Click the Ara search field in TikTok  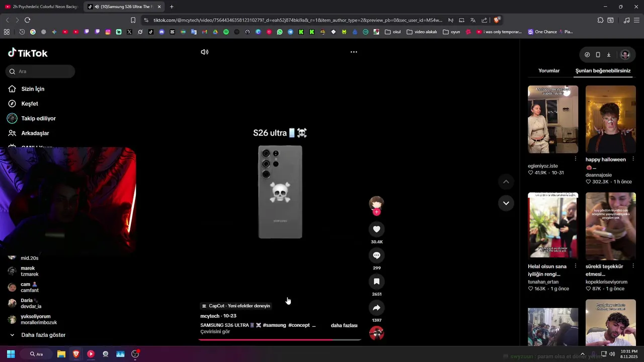click(x=41, y=71)
